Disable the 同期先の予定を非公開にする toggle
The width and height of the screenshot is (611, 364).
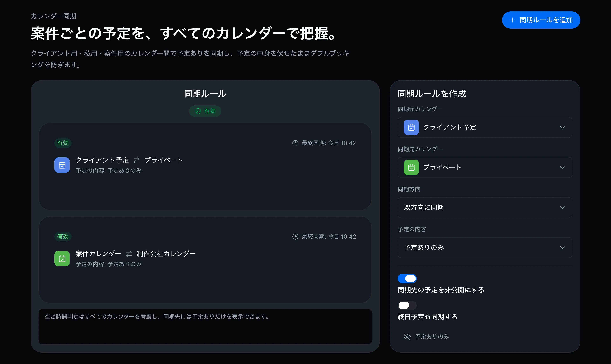(407, 279)
